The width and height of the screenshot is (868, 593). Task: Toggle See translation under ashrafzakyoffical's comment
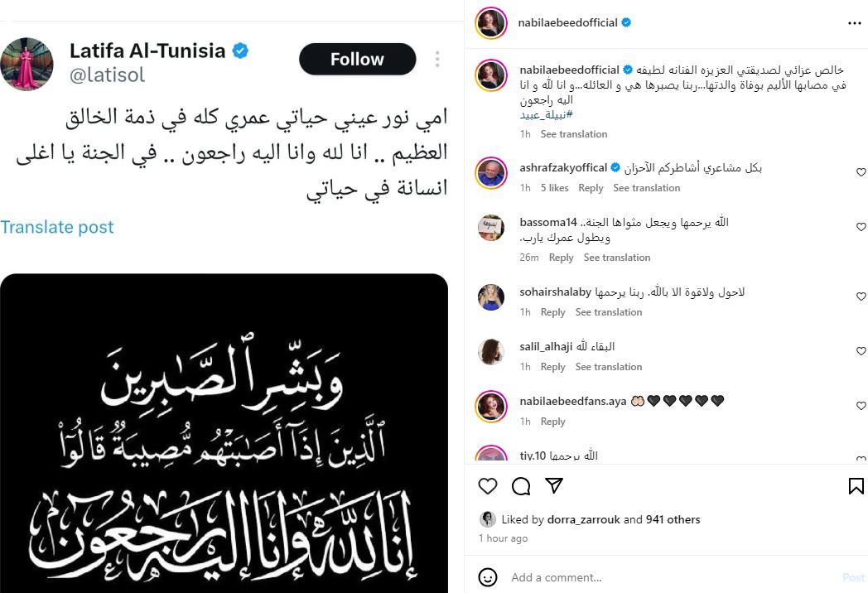pyautogui.click(x=647, y=188)
